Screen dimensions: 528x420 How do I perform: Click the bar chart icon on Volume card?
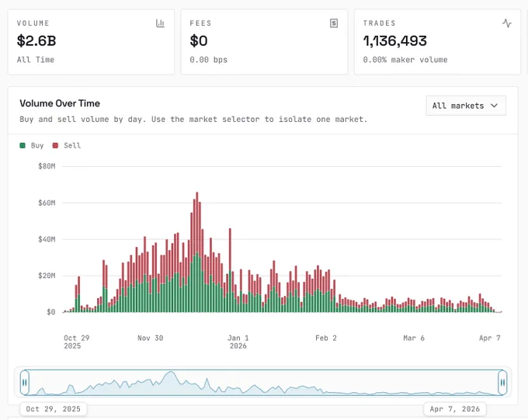pyautogui.click(x=160, y=23)
